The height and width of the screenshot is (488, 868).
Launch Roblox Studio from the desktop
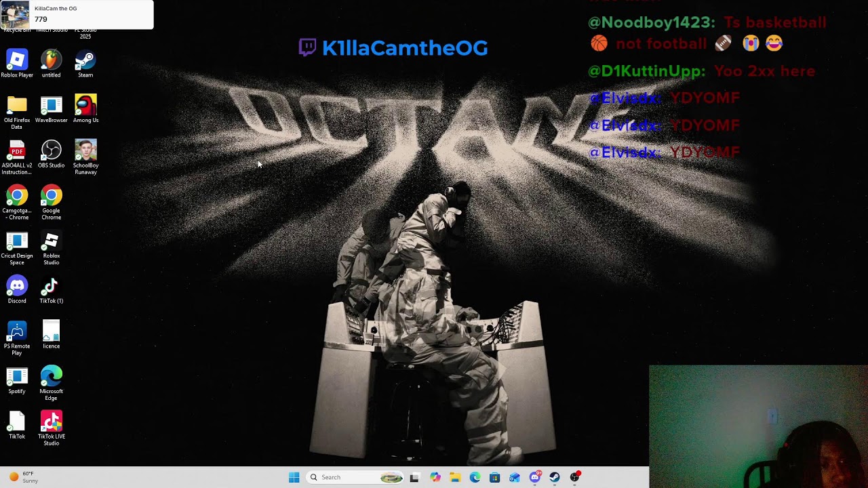tap(51, 248)
